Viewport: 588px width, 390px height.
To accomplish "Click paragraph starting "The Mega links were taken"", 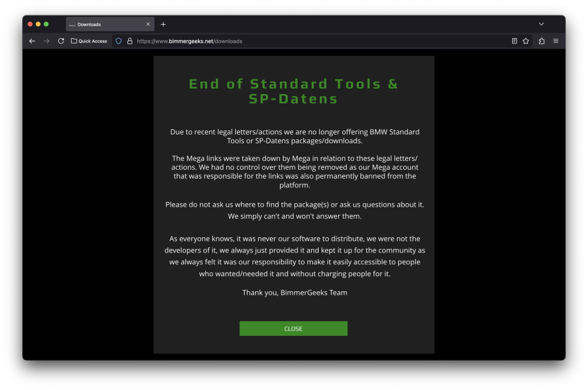I will click(295, 172).
